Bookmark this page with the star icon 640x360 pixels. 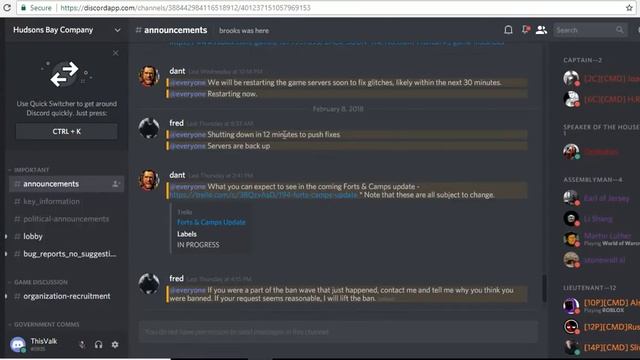(x=629, y=8)
